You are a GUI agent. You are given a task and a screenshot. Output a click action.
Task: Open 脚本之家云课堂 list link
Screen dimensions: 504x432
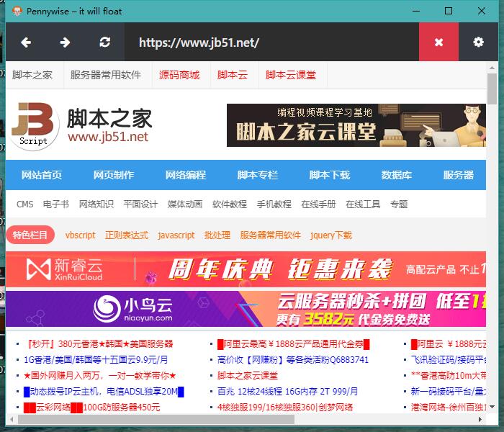[x=248, y=375]
